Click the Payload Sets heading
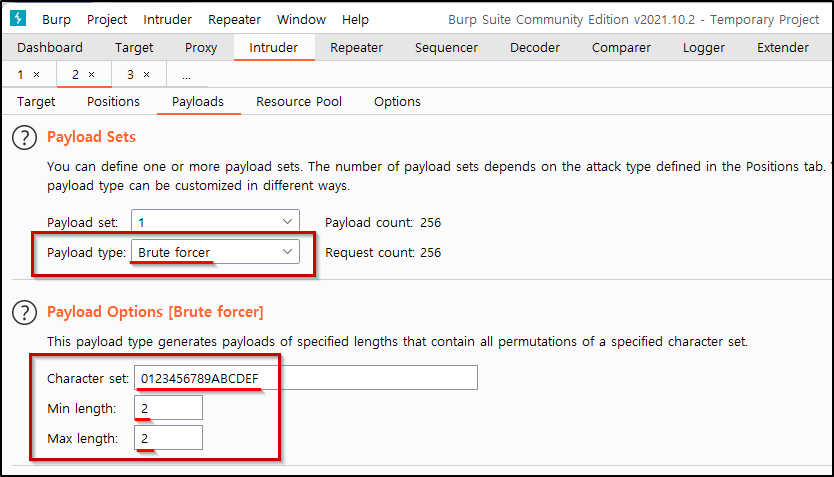The image size is (834, 477). 91,137
